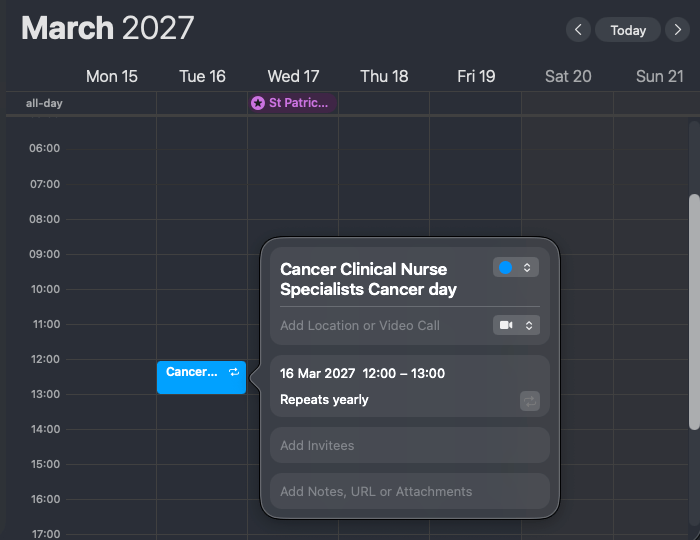Click the 13:00 event end time
This screenshot has height=540, width=700.
tap(426, 373)
